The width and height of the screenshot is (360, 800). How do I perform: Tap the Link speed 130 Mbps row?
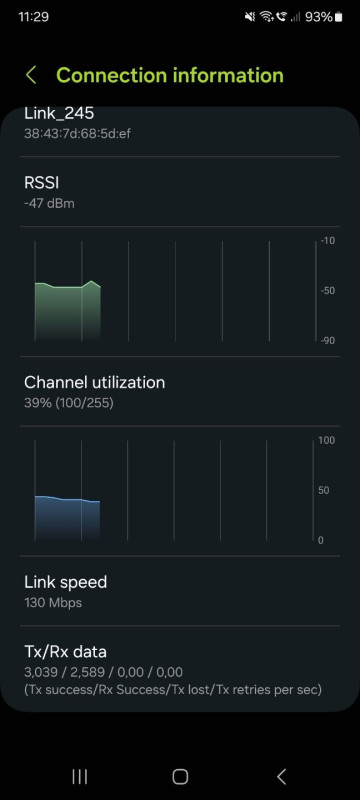[x=180, y=591]
